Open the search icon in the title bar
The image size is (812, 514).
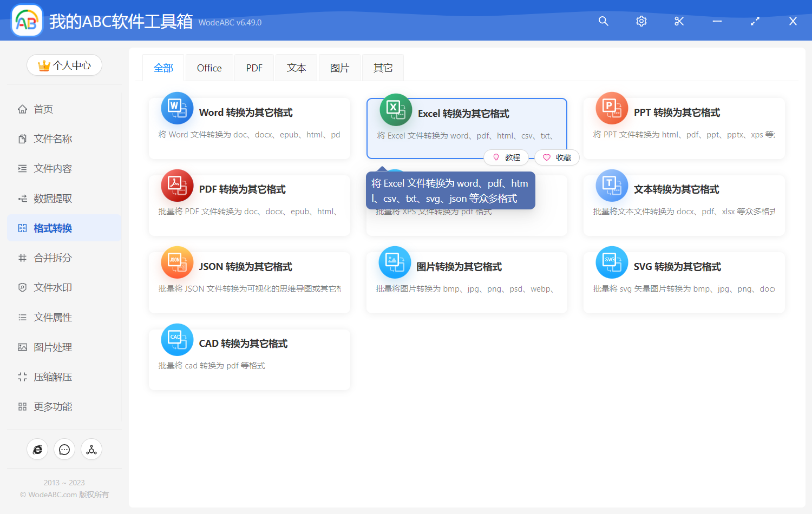point(603,21)
